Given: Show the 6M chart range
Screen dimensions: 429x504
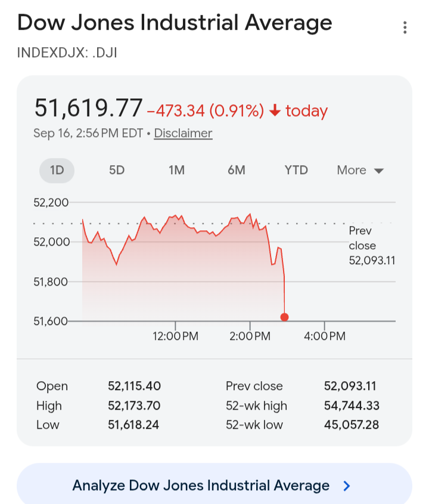Looking at the screenshot, I should click(x=237, y=170).
